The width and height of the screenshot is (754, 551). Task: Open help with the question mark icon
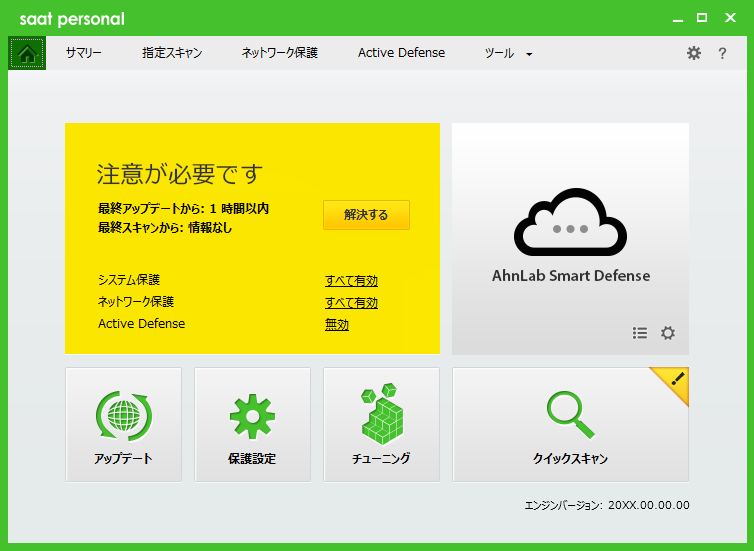[722, 53]
